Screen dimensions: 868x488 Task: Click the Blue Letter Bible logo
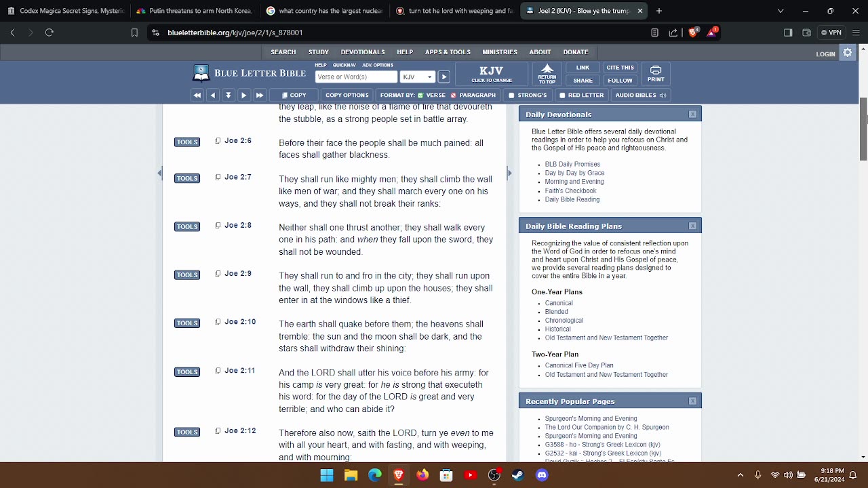click(x=249, y=73)
